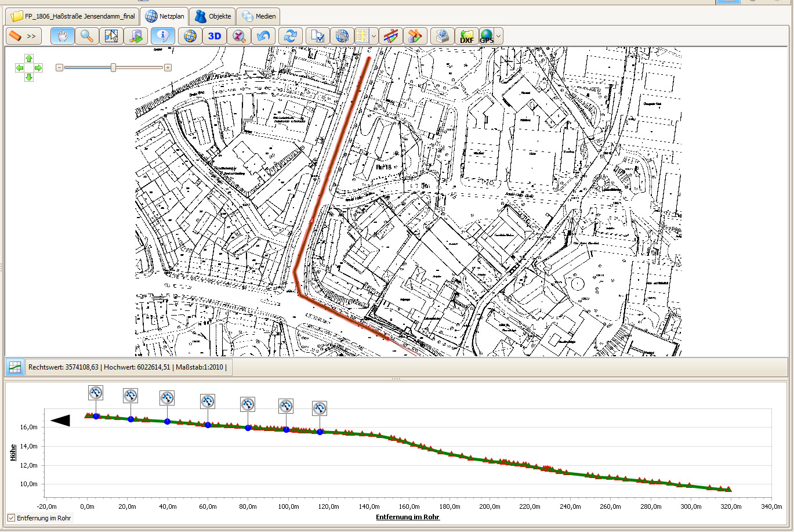This screenshot has width=794, height=532.
Task: Expand the pipe toolbar double-chevron
Action: click(x=31, y=36)
